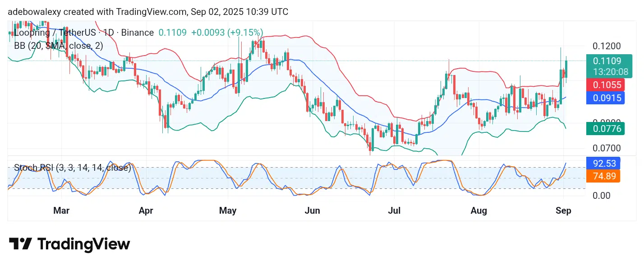Click the TradingView logo icon
The height and width of the screenshot is (267, 644).
(20, 244)
